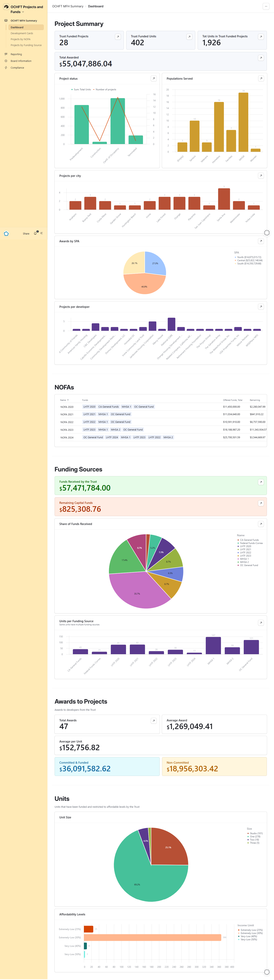Go to Projects by Funding Source

coord(26,45)
